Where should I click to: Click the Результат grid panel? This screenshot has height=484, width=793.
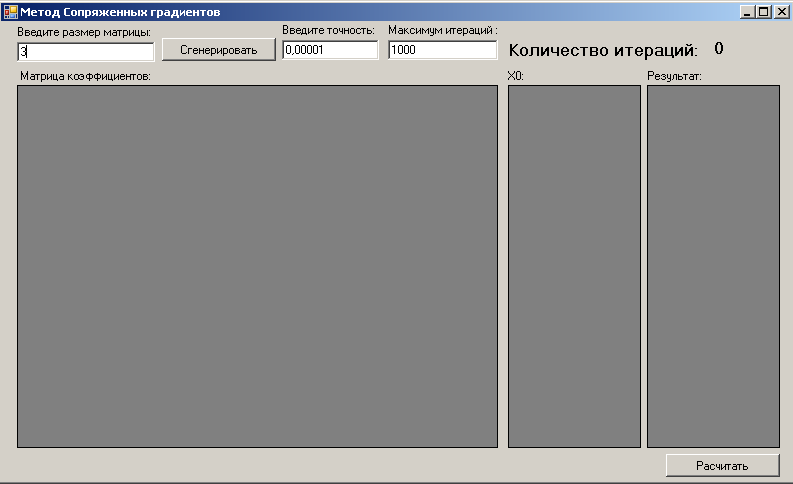pos(713,267)
